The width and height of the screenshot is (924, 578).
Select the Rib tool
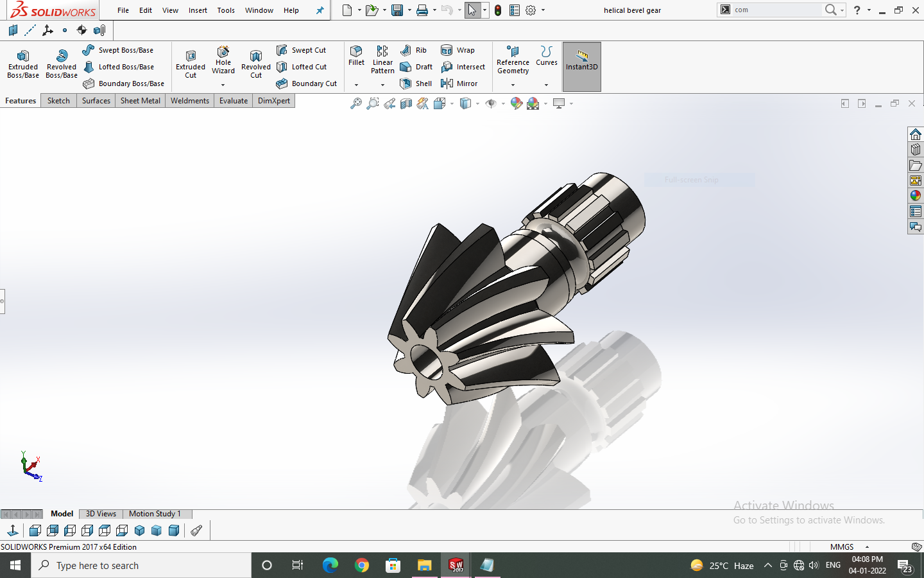coord(413,50)
